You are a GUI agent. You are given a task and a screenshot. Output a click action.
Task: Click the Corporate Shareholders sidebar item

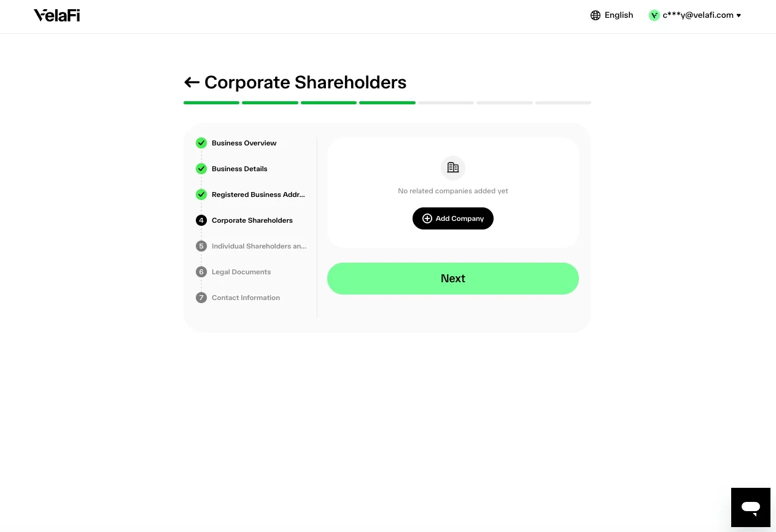click(x=252, y=220)
